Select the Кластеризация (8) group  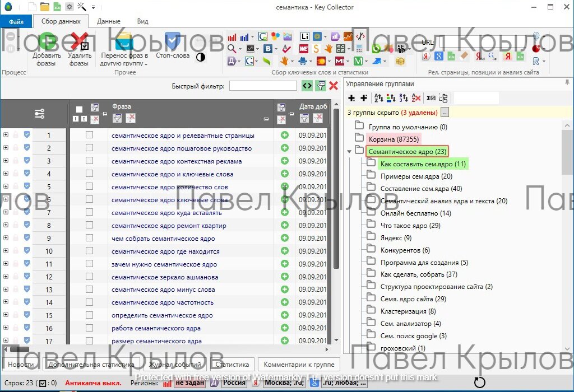(x=408, y=311)
